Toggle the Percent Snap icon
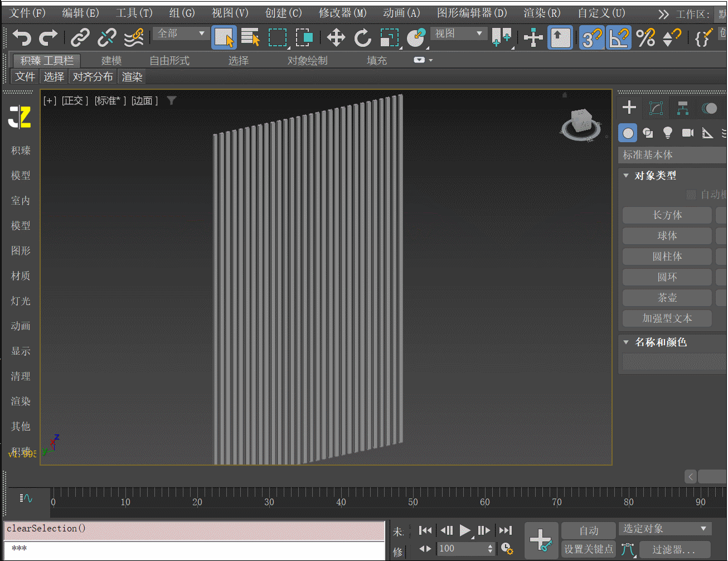Viewport: 728px width, 561px height. (x=646, y=38)
